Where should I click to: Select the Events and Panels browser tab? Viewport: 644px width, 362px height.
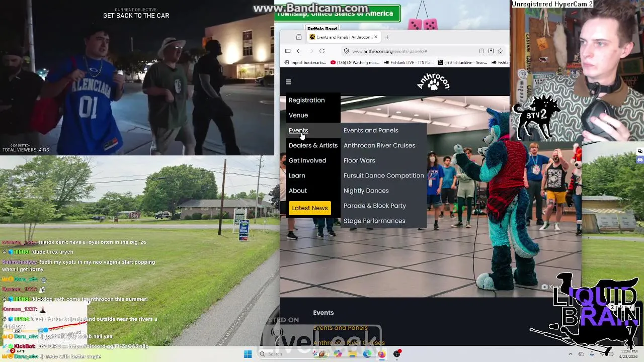[x=343, y=37]
